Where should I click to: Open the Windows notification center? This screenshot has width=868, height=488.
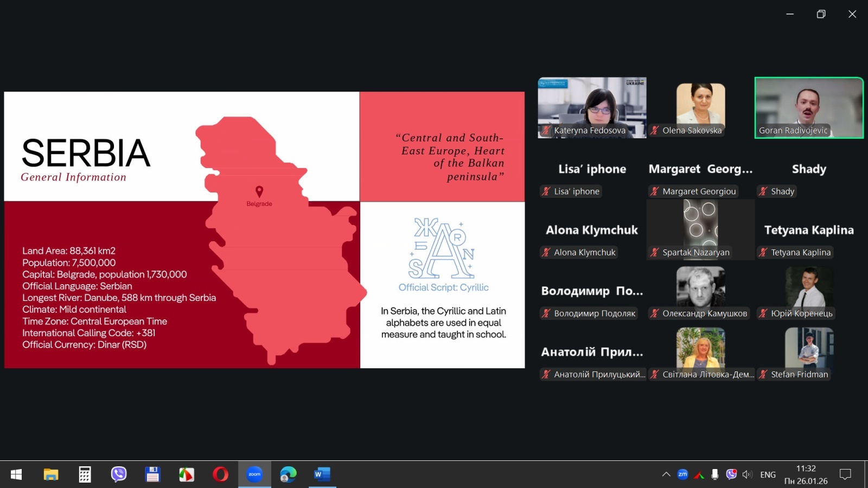coord(845,474)
